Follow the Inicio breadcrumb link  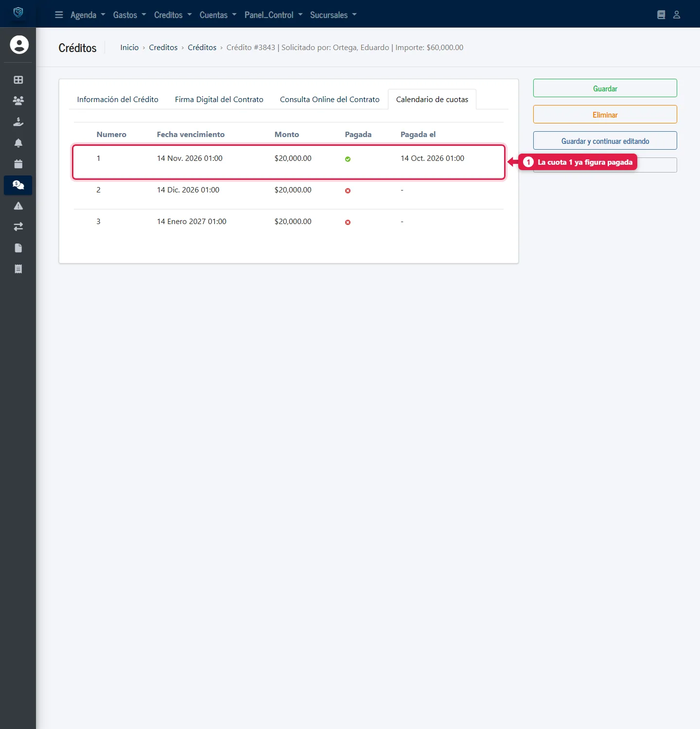(129, 47)
